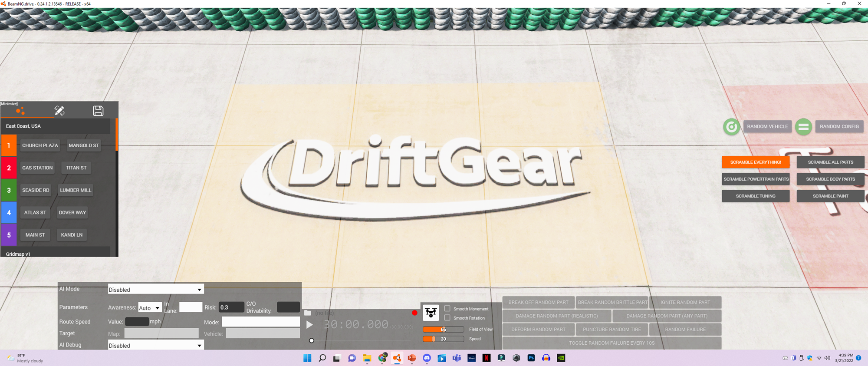Switch to the edit tab with pencil-ruler icon
The image size is (868, 366).
59,111
